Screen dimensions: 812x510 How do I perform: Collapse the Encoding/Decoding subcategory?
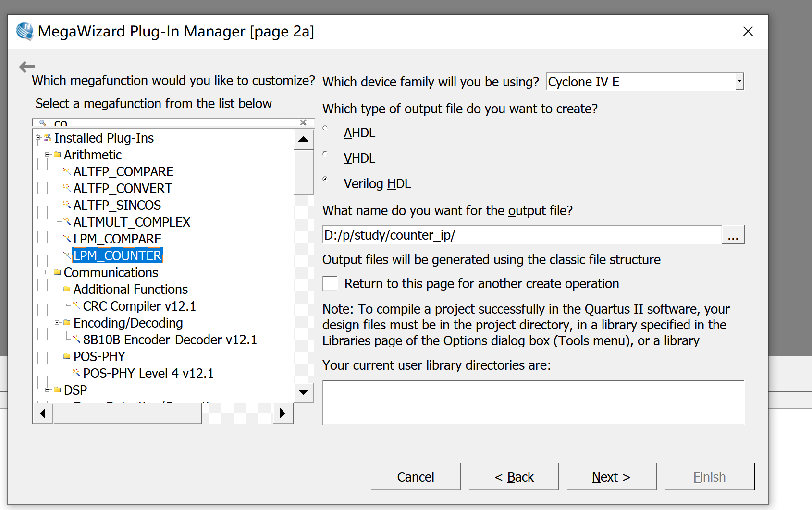click(57, 323)
